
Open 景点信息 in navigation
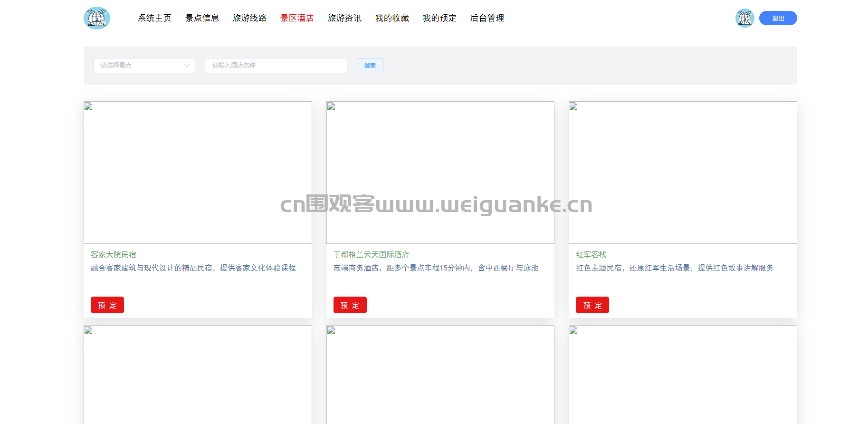coord(202,18)
